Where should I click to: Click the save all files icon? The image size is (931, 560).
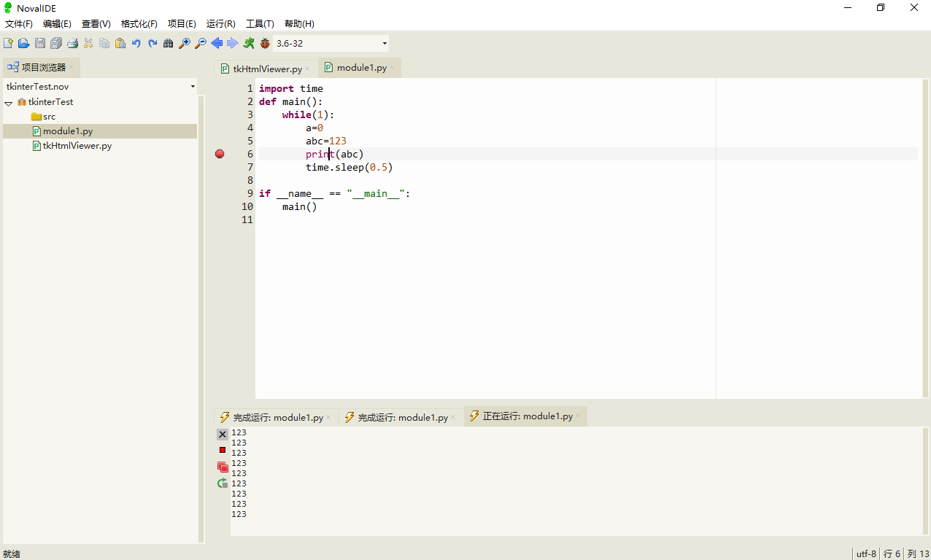pyautogui.click(x=56, y=44)
